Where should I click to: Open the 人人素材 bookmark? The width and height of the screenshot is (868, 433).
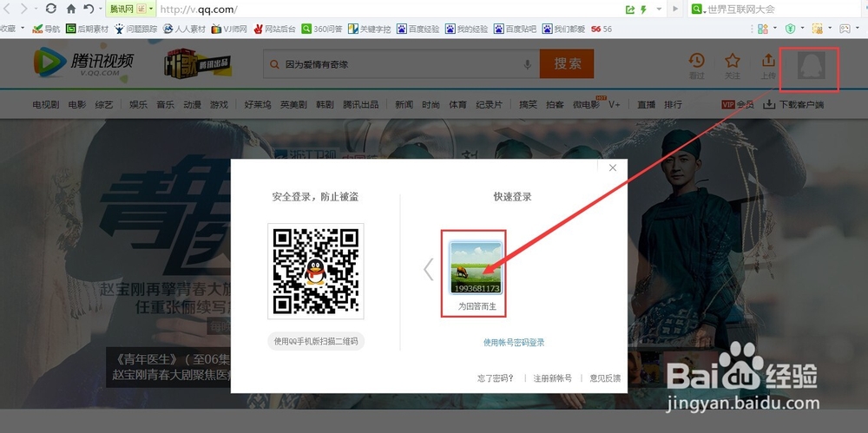click(184, 29)
